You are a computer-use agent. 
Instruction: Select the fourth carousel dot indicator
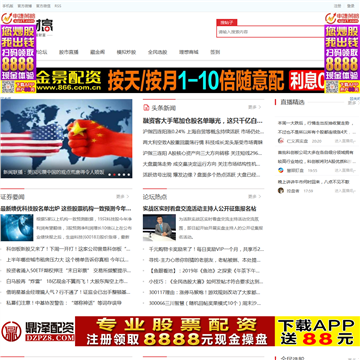point(124,174)
